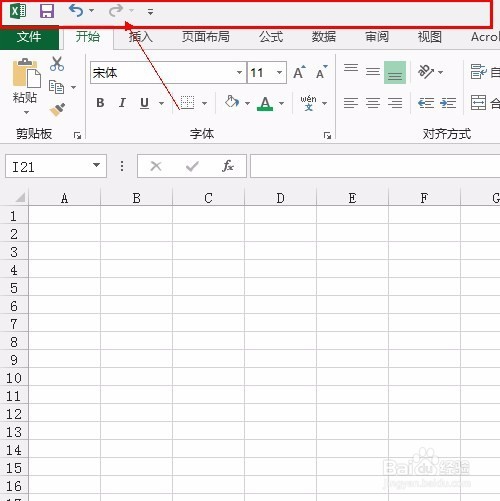Click the 粘贴 paste clipboard icon
This screenshot has height=501, width=500.
(x=26, y=72)
